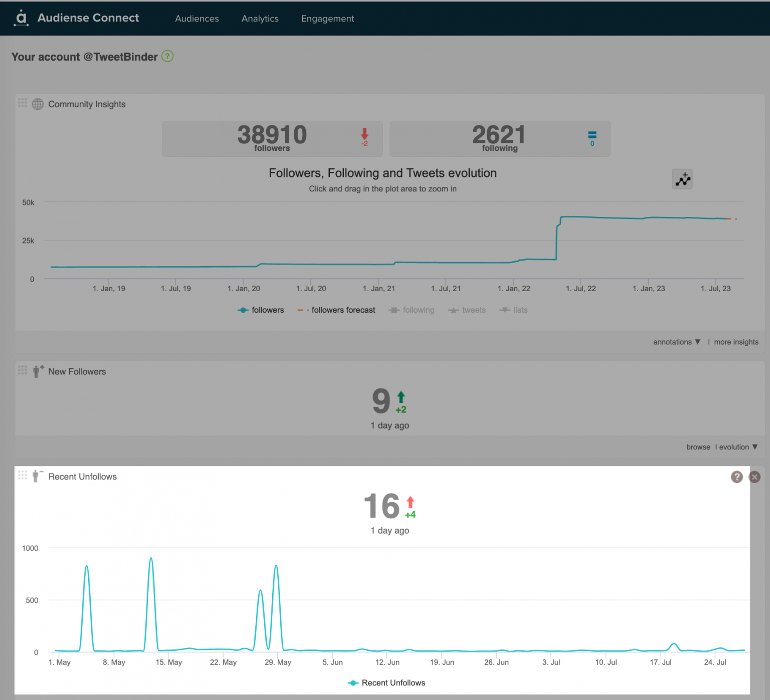Screen dimensions: 770x700
Task: Open the Analytics menu
Action: [x=260, y=19]
